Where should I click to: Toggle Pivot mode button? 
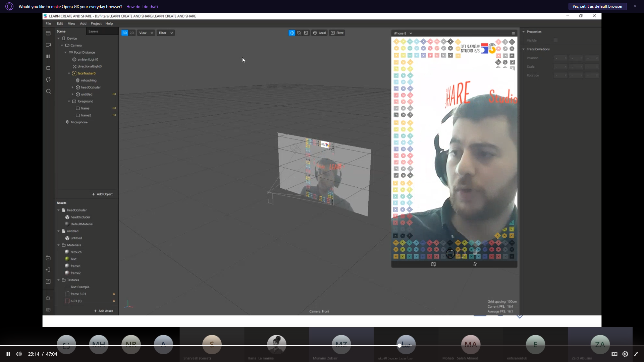pyautogui.click(x=337, y=33)
